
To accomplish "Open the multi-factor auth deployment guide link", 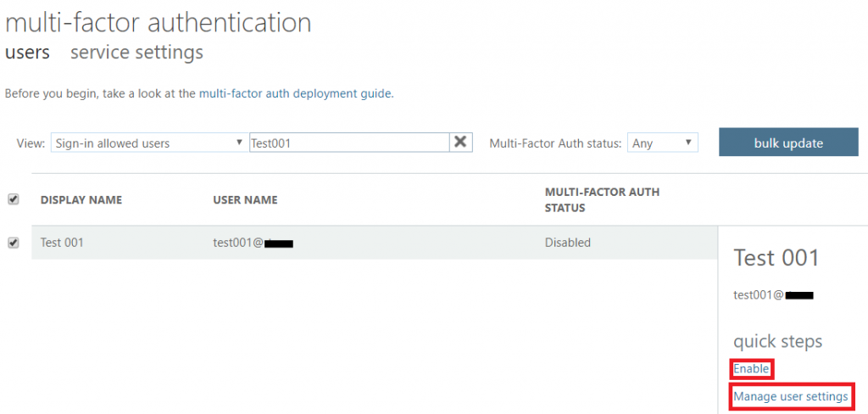I will (295, 93).
